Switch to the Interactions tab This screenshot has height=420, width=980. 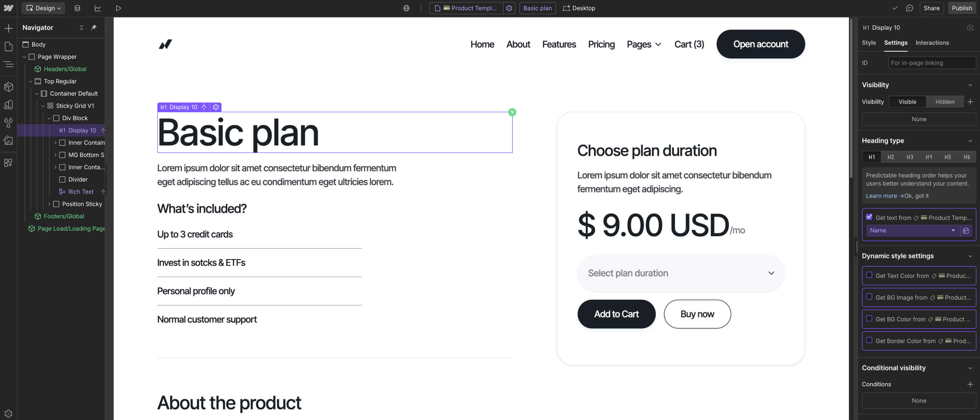[932, 43]
